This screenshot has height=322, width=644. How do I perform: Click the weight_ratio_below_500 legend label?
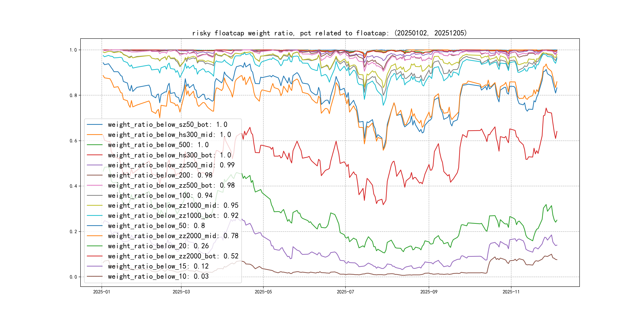tap(158, 145)
